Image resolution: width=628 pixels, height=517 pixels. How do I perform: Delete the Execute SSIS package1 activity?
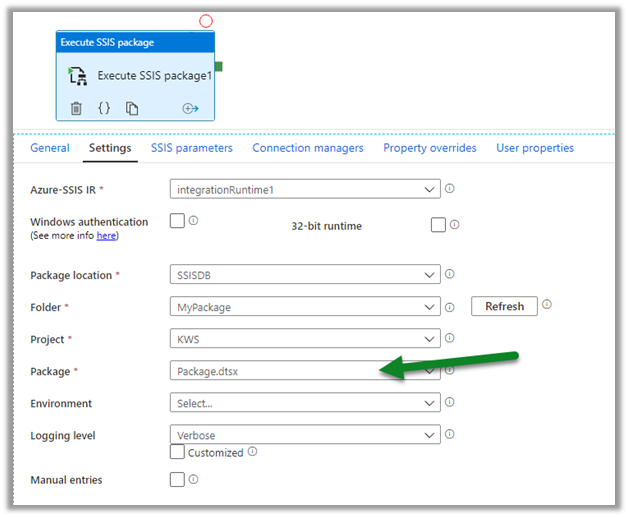tap(76, 108)
